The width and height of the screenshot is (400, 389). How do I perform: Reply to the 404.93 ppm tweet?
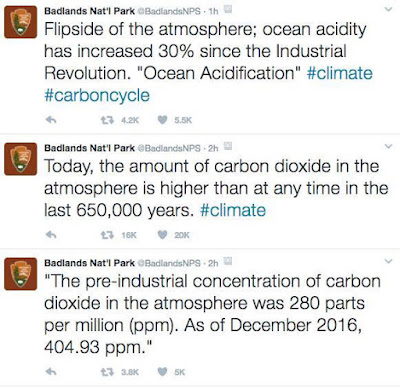click(51, 372)
